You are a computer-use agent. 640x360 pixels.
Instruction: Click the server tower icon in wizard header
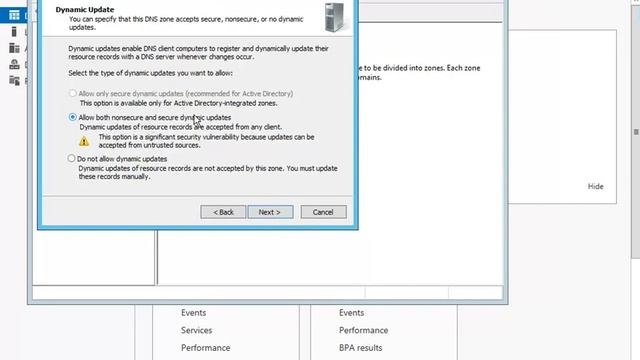pyautogui.click(x=334, y=17)
